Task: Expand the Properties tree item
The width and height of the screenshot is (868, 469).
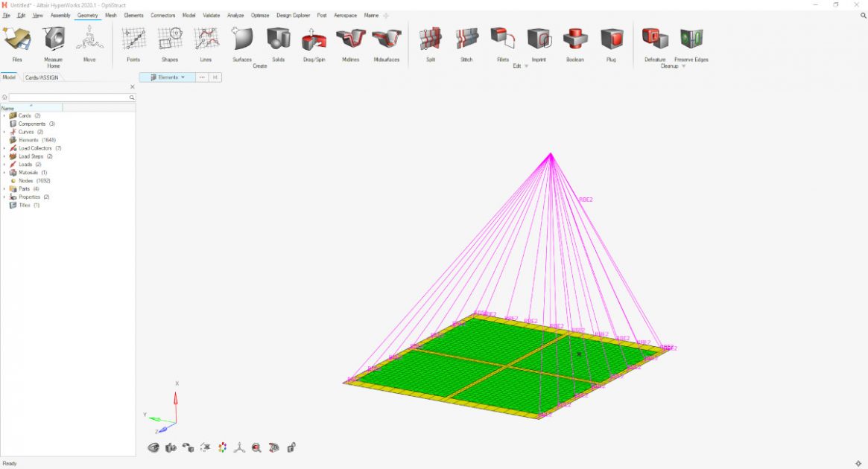Action: [x=6, y=197]
